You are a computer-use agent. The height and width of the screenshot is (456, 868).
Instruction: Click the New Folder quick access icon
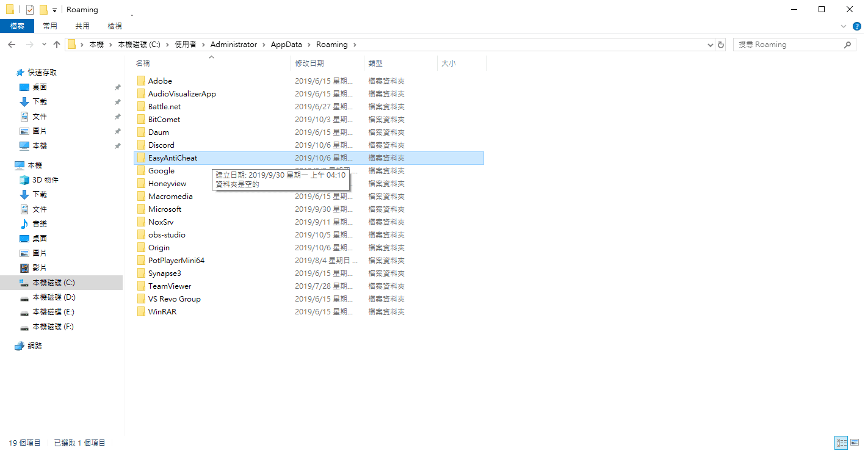[x=43, y=10]
